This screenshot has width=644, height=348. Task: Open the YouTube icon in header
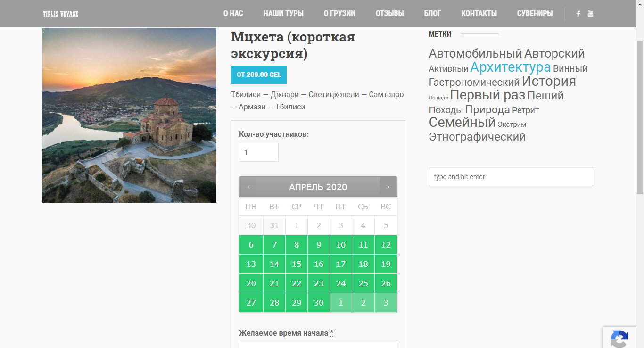(590, 14)
